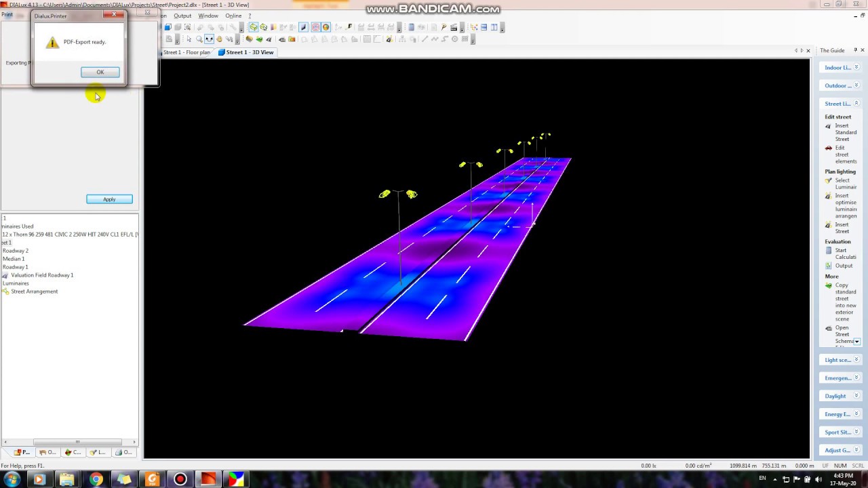This screenshot has height=488, width=868.
Task: Open the Online menu
Action: pos(233,16)
